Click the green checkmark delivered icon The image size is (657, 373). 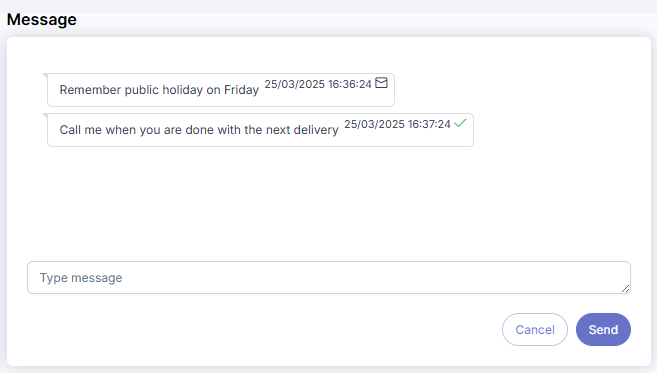460,123
